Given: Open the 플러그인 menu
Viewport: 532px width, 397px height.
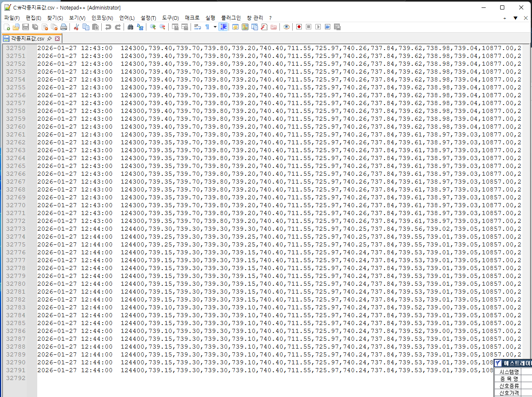Looking at the screenshot, I should click(x=231, y=18).
